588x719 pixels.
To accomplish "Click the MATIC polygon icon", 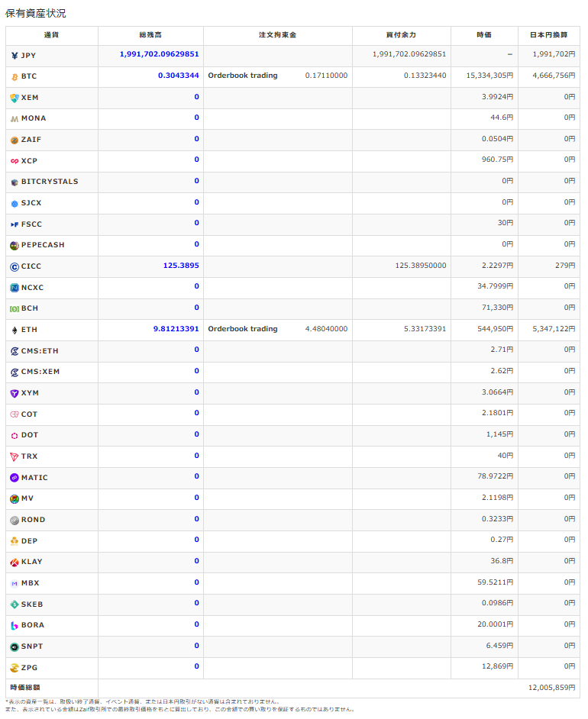I will pyautogui.click(x=15, y=478).
